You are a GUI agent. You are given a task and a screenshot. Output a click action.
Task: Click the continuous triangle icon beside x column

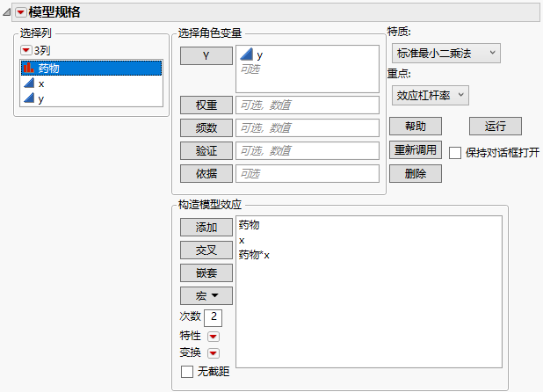coord(29,83)
